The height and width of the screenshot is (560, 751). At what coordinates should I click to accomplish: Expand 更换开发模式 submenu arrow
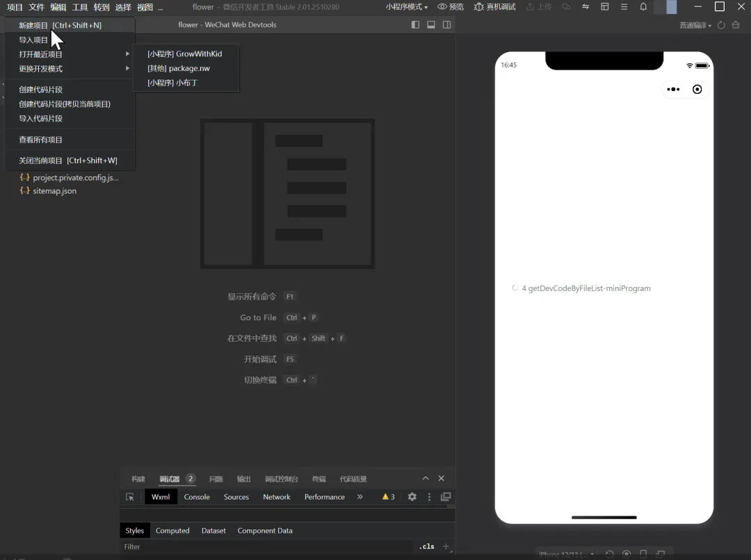tap(127, 68)
